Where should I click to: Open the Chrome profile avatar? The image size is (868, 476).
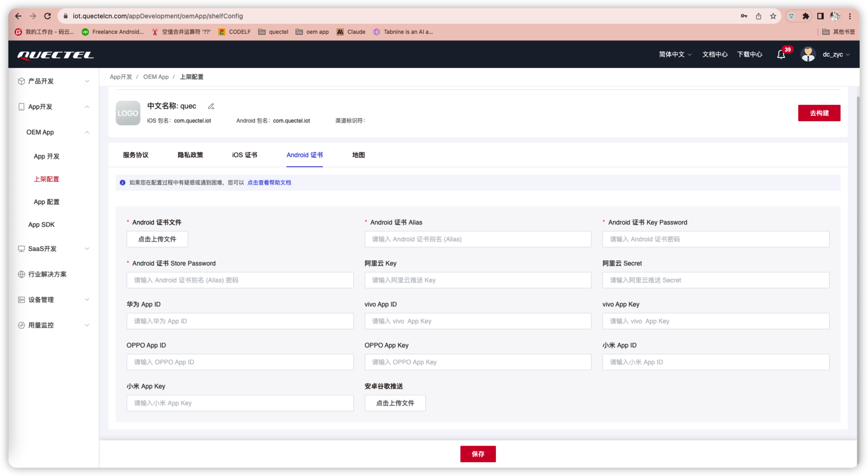point(835,16)
